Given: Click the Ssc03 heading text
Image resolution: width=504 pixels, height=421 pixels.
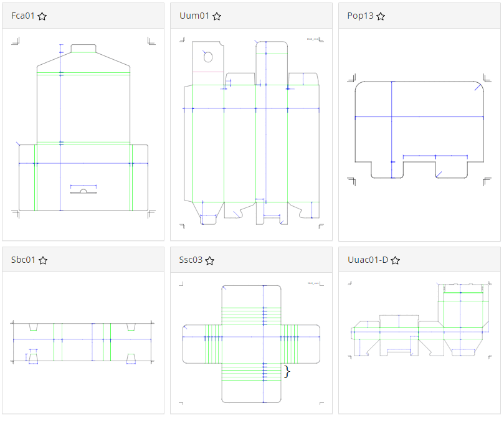Looking at the screenshot, I should pyautogui.click(x=191, y=260).
